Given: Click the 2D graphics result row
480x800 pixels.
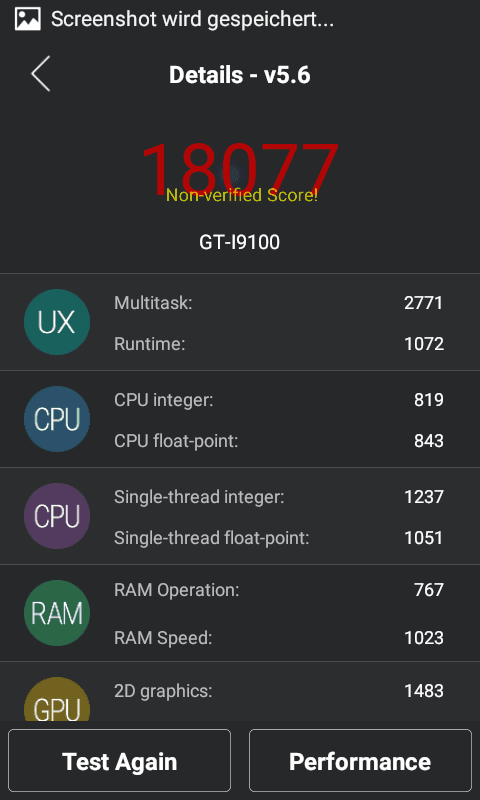Looking at the screenshot, I should pos(279,691).
